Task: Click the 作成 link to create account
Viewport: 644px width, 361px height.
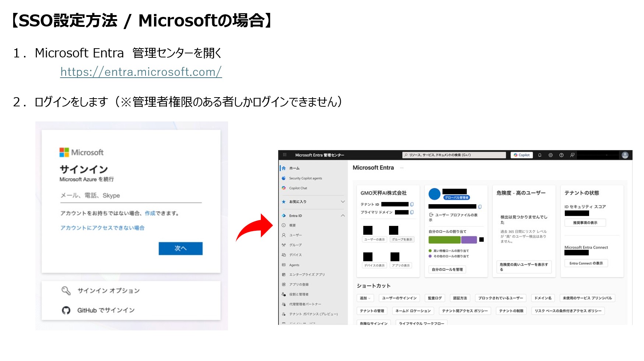Action: click(150, 213)
